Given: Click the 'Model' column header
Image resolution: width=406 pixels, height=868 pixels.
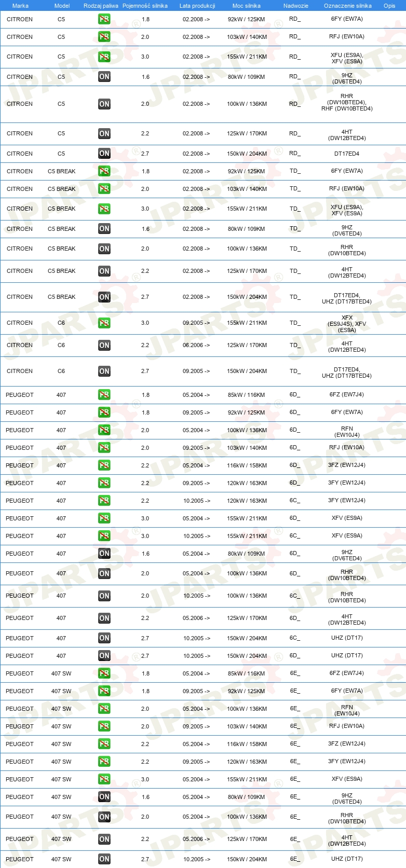Looking at the screenshot, I should pyautogui.click(x=62, y=6).
